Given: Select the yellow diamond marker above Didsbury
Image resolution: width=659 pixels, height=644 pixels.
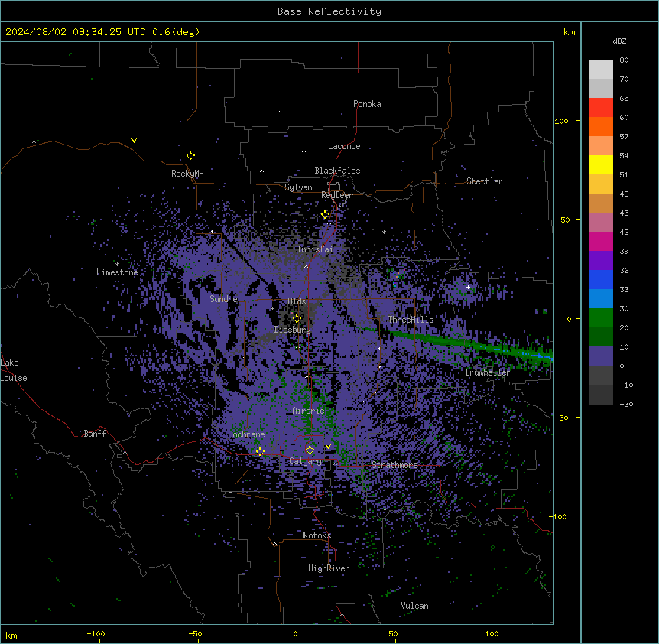Looking at the screenshot, I should tap(297, 319).
